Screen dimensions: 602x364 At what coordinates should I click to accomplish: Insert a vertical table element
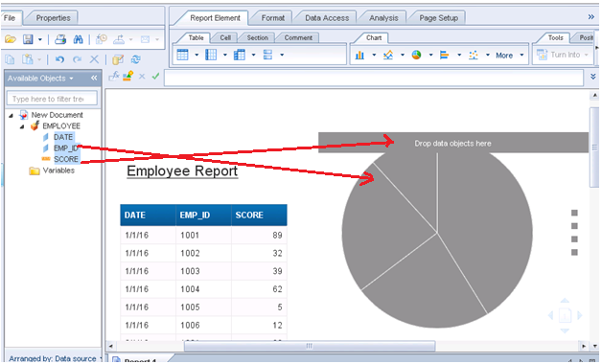pyautogui.click(x=183, y=55)
